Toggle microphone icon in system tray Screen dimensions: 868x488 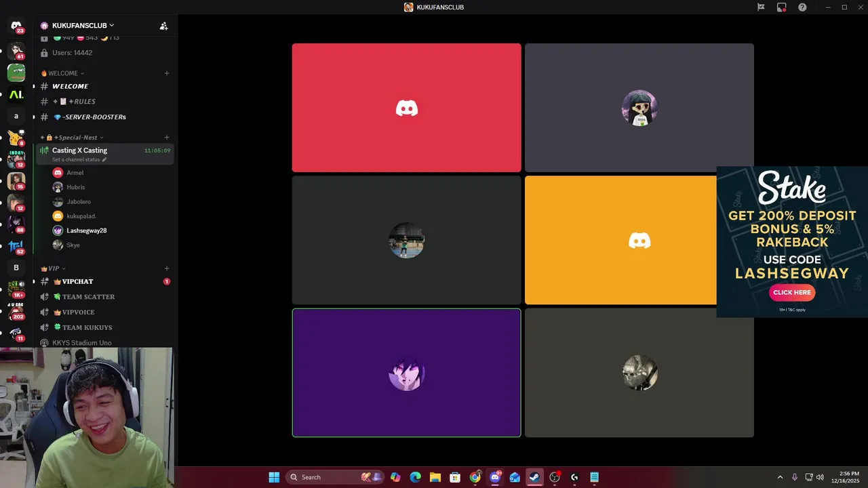(x=794, y=477)
